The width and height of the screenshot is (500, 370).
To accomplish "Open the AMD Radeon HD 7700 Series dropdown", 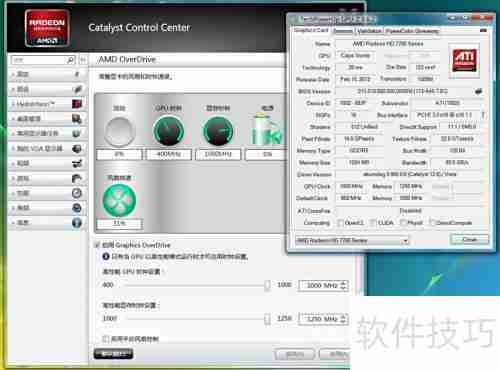I will coord(352,240).
